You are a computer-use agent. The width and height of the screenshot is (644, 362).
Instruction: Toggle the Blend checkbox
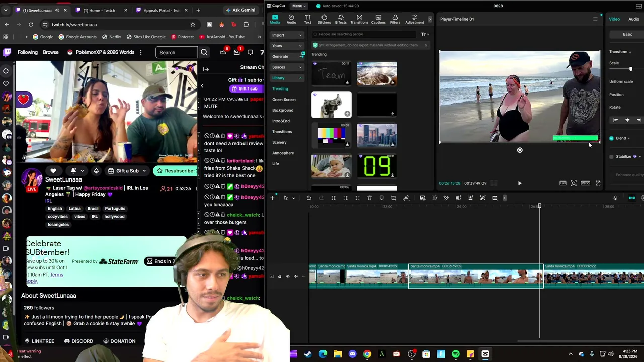[611, 138]
